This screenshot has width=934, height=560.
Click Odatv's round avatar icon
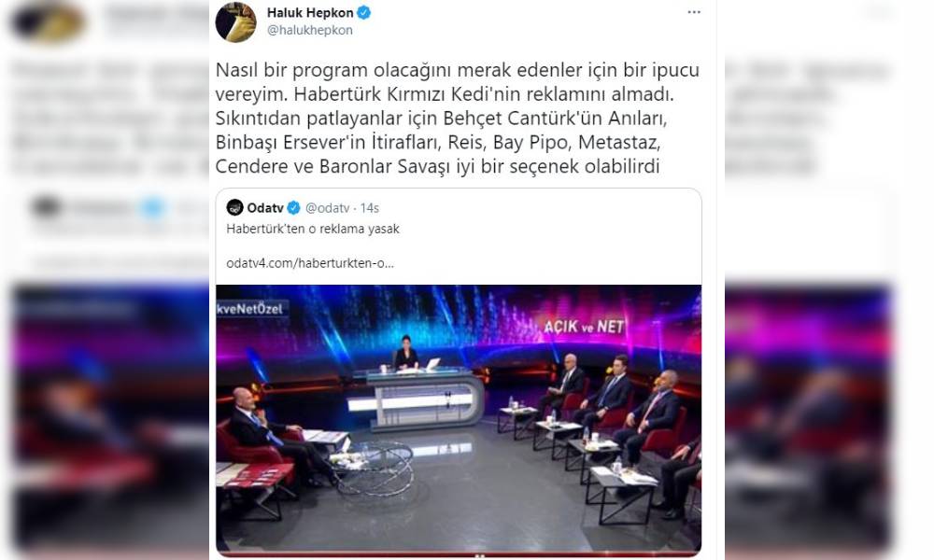pos(234,207)
